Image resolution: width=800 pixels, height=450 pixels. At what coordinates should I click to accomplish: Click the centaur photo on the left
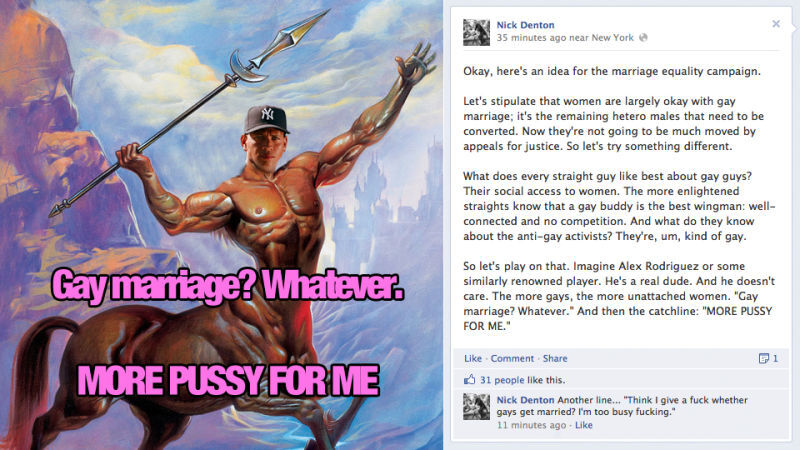tap(221, 225)
